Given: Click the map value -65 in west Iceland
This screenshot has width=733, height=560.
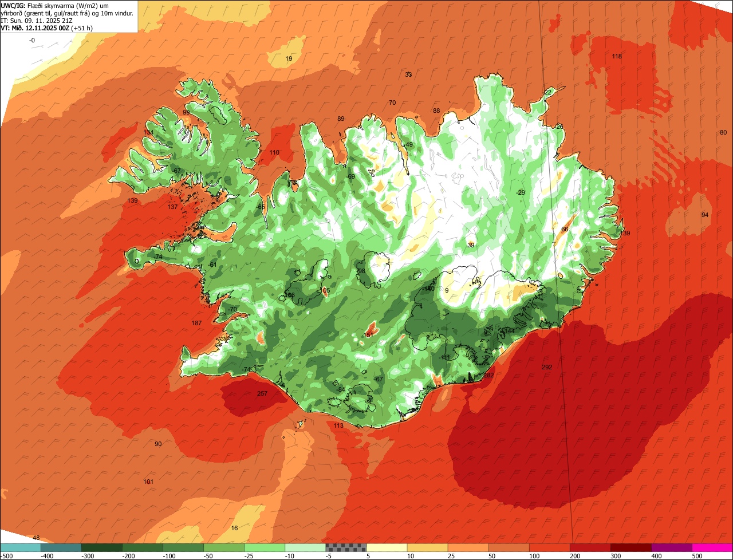Looking at the screenshot, I should [261, 207].
